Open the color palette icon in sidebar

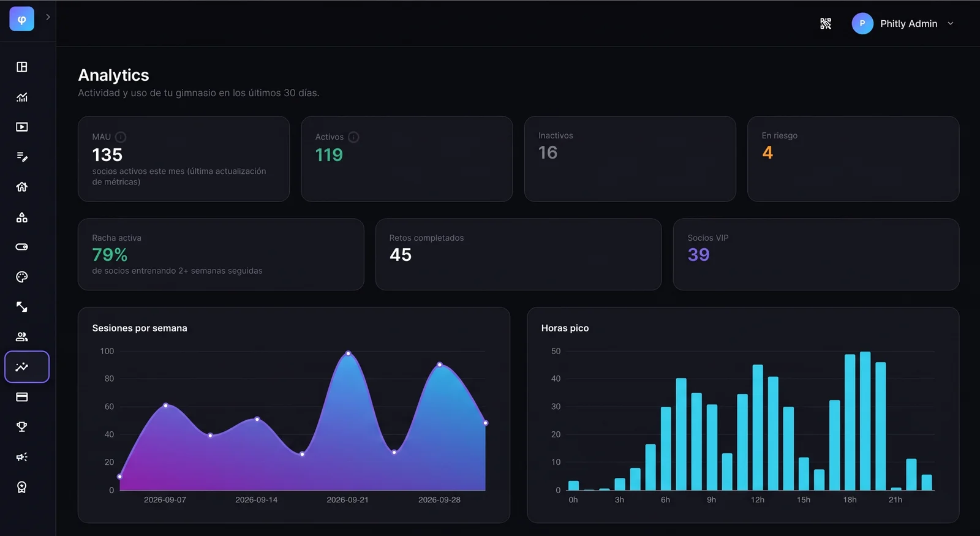point(22,277)
